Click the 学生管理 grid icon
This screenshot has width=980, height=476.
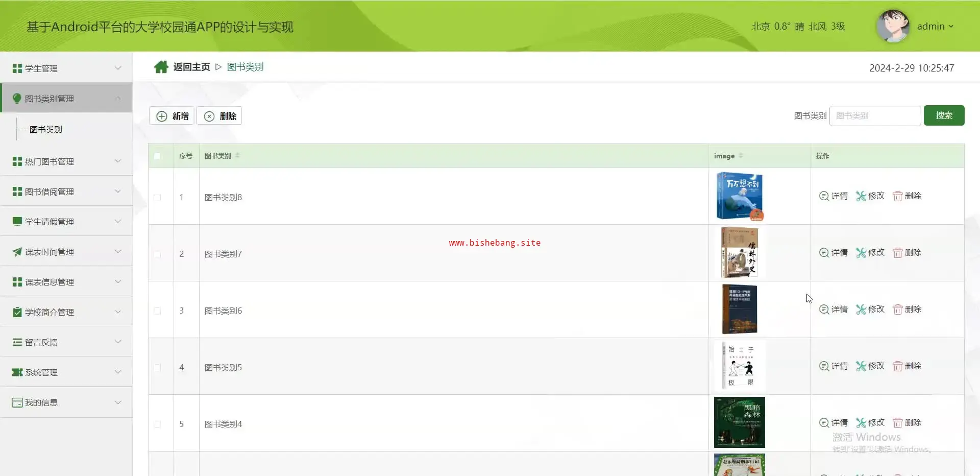(17, 68)
